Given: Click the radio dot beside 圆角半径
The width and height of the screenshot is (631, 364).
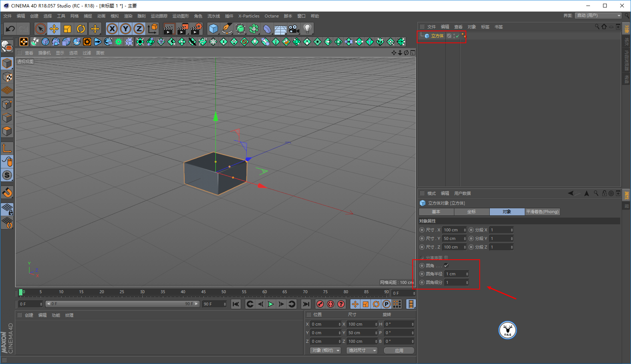Looking at the screenshot, I should [422, 274].
